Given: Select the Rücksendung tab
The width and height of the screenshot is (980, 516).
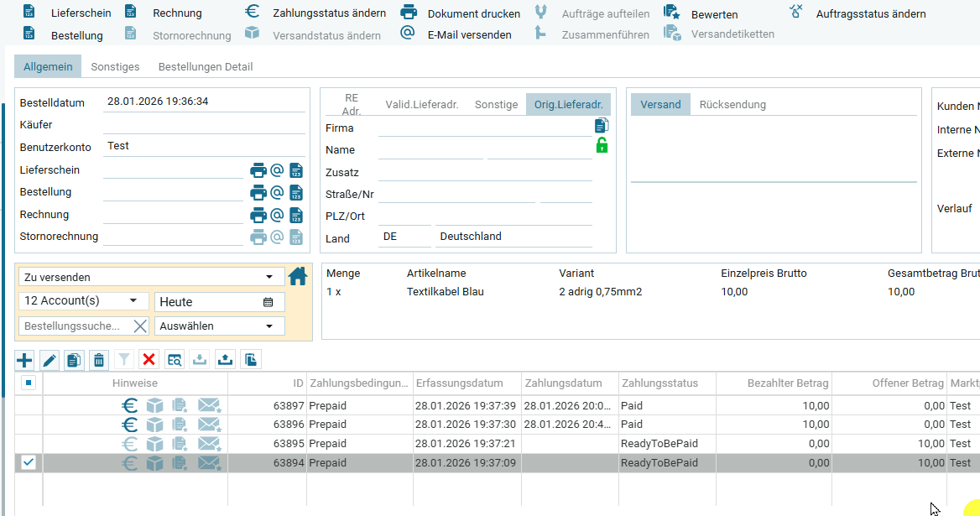Looking at the screenshot, I should [732, 105].
